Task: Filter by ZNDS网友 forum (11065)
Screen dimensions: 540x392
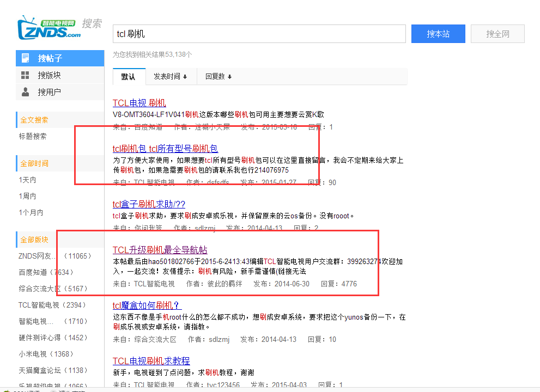Action: tap(55, 256)
